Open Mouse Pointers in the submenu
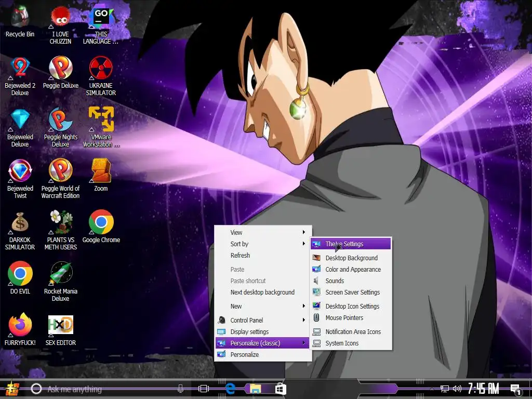The width and height of the screenshot is (532, 399). [351, 317]
